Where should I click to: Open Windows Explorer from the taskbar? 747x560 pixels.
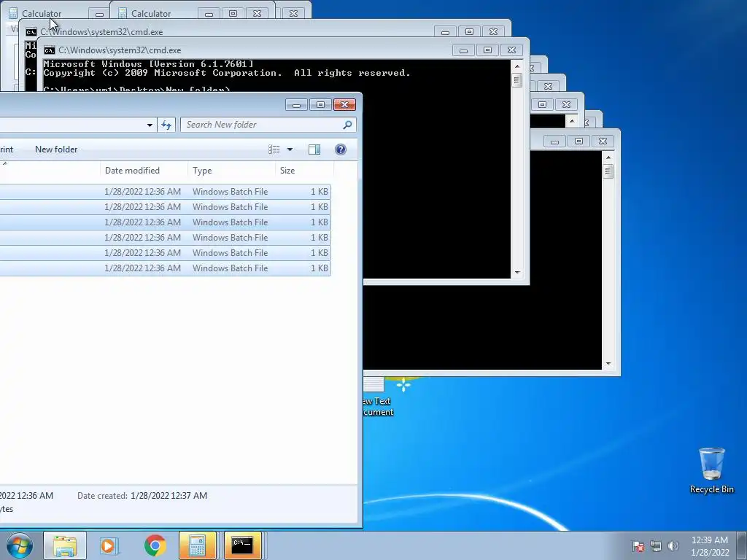click(65, 545)
